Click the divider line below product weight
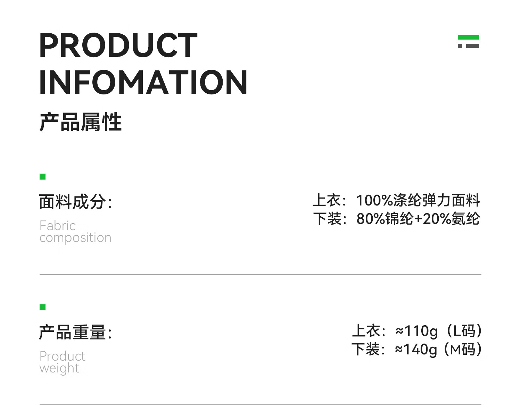This screenshot has width=521, height=420. 260,405
